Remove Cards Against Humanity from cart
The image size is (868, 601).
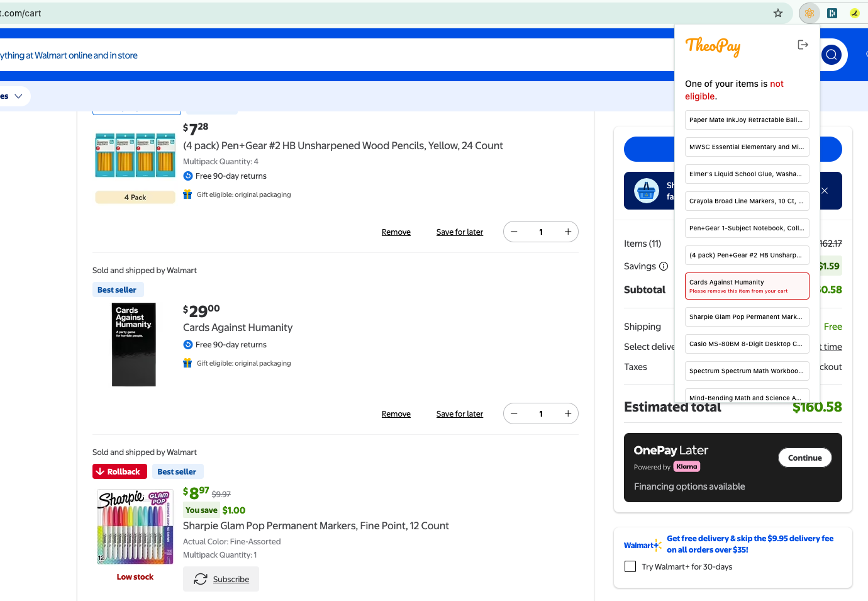[x=396, y=414]
